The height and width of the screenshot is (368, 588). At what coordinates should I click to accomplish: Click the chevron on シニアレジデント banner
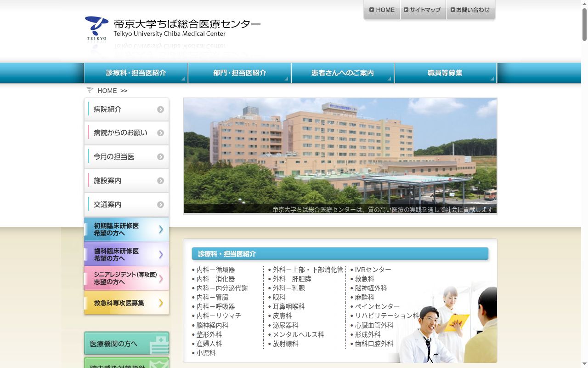click(161, 278)
